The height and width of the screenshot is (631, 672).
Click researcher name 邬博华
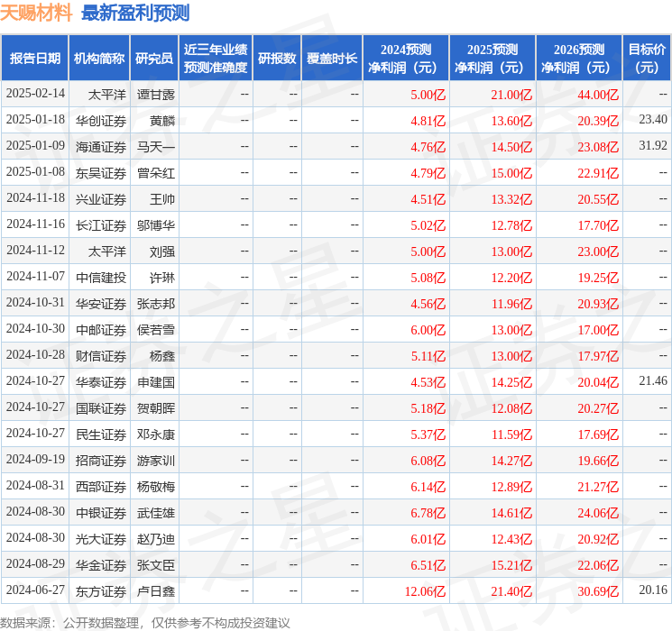[x=155, y=225]
